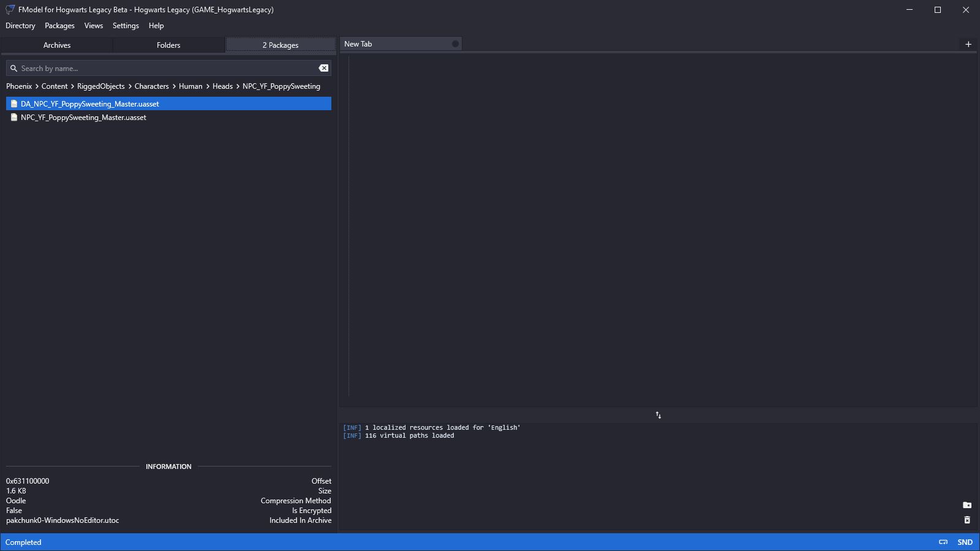Image resolution: width=980 pixels, height=551 pixels.
Task: Go to Content in the breadcrumb
Action: (55, 86)
